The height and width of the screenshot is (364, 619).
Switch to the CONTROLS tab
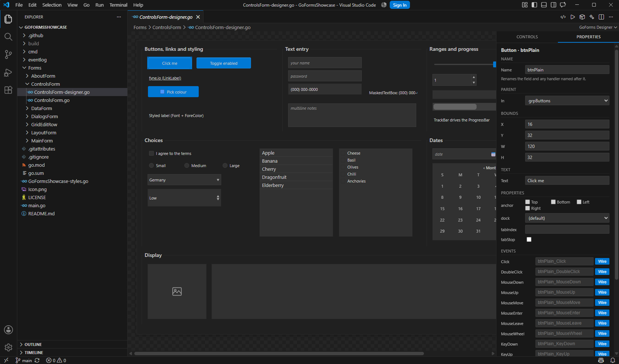click(x=527, y=37)
